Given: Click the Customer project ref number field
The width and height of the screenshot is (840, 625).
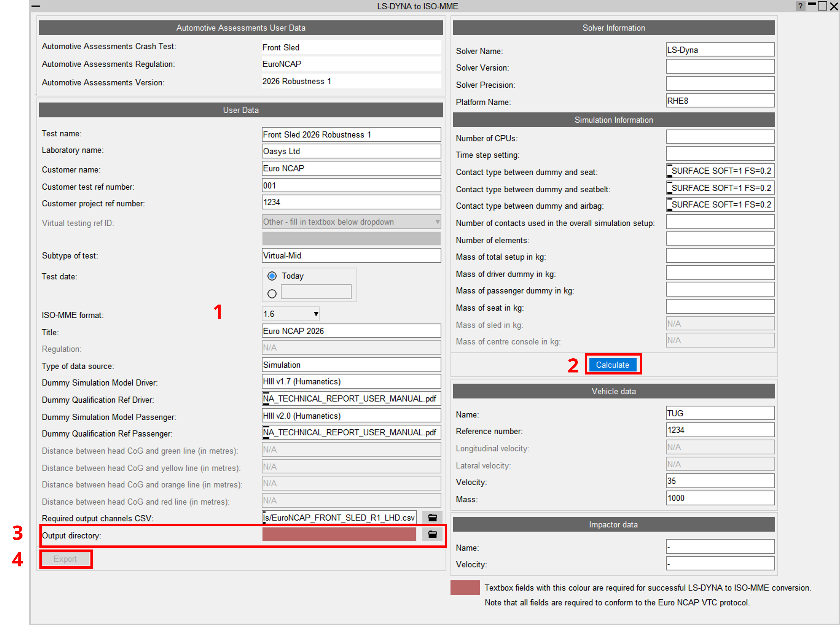Looking at the screenshot, I should 351,202.
